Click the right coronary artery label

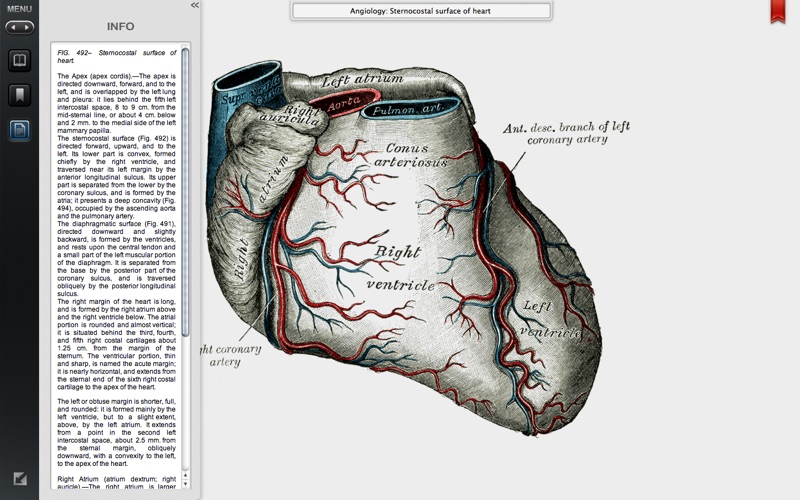(230, 356)
